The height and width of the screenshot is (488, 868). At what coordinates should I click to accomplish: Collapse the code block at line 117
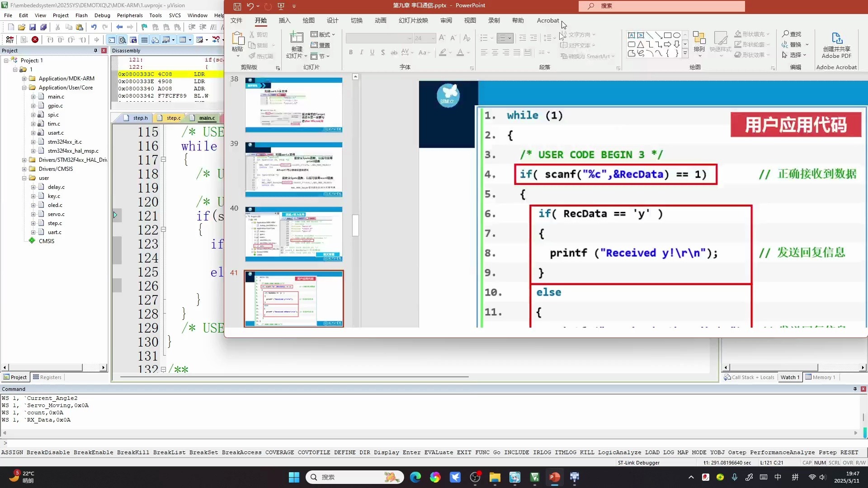coord(164,160)
